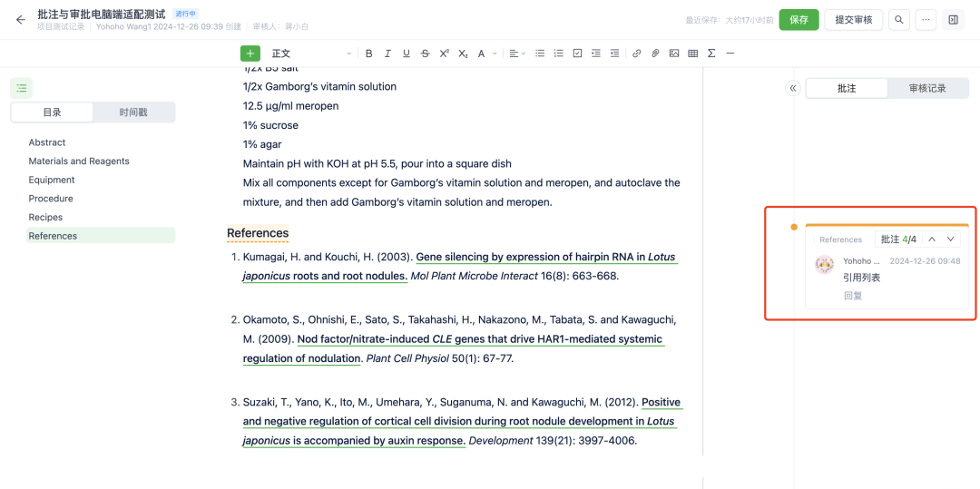The image size is (980, 489).
Task: Insert a table from the toolbar
Action: [x=693, y=54]
